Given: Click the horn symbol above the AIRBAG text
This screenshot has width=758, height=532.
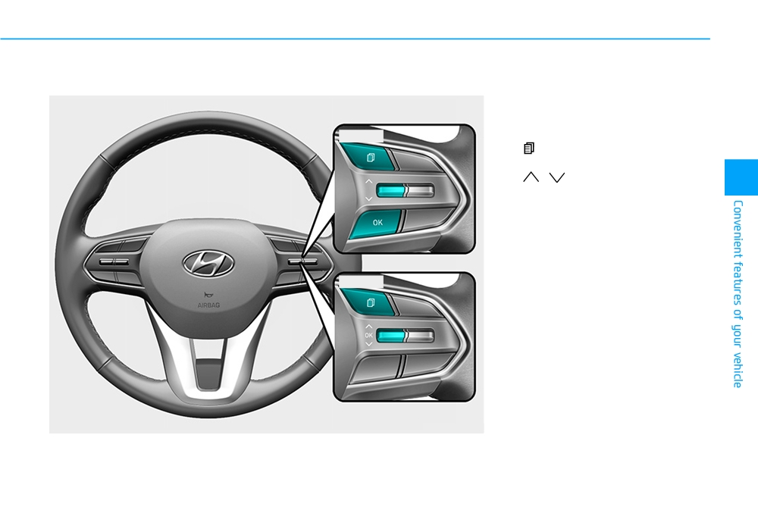Looking at the screenshot, I should (208, 295).
